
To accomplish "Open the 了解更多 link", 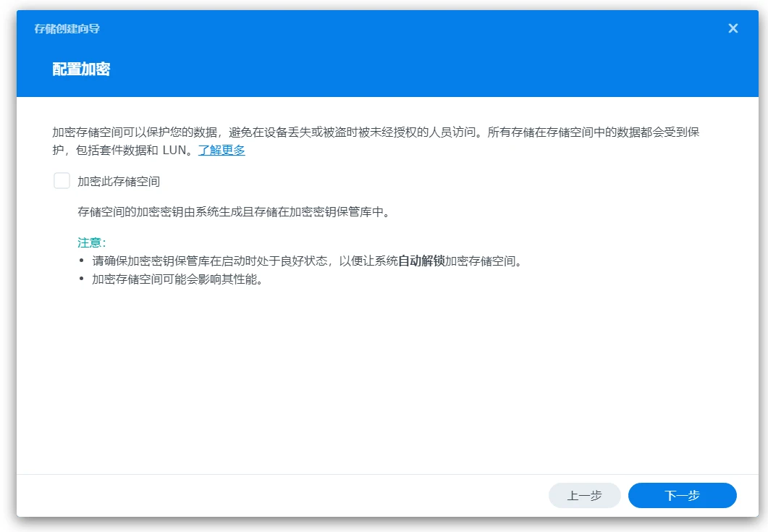I will pos(221,151).
